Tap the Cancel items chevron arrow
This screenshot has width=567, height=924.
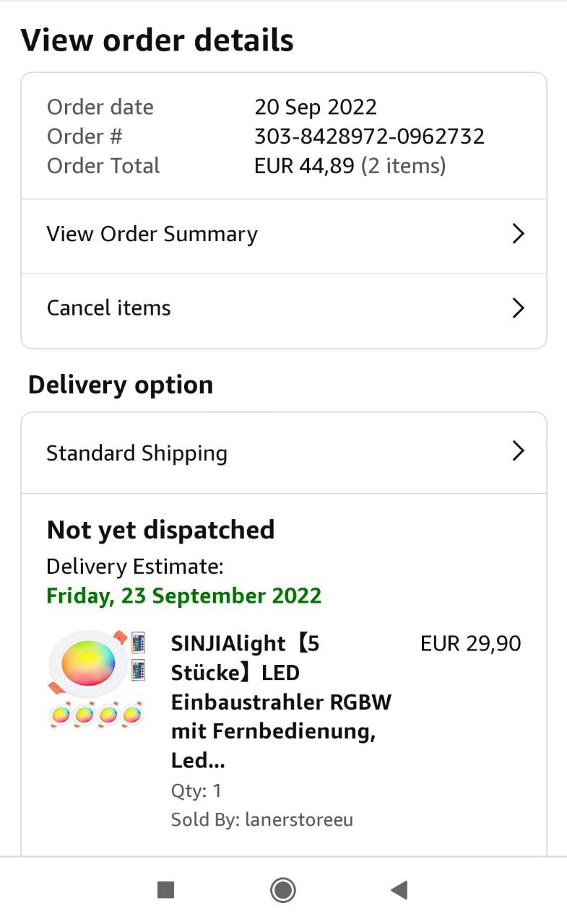(518, 308)
